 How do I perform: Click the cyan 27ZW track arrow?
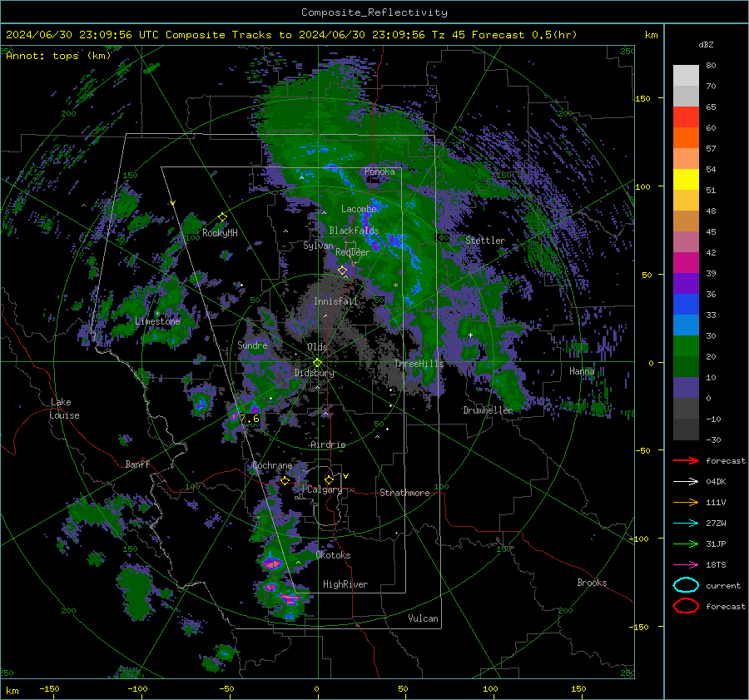(686, 524)
